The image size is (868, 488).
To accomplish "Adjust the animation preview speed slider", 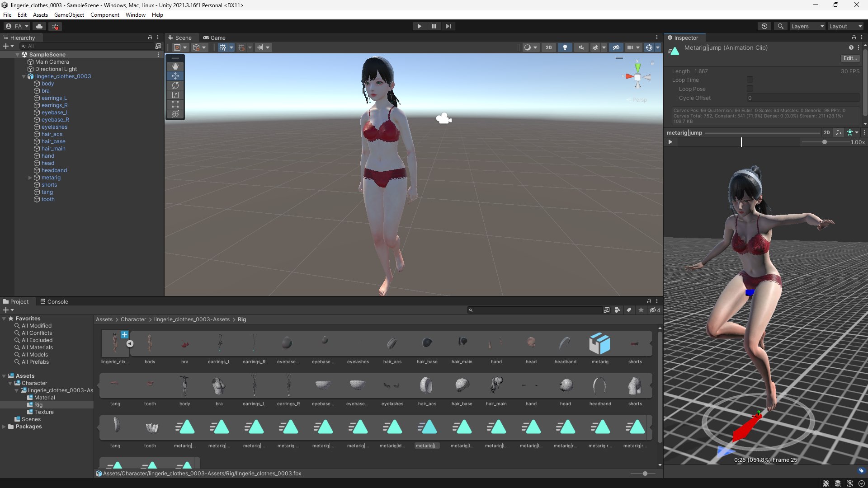I will 824,142.
